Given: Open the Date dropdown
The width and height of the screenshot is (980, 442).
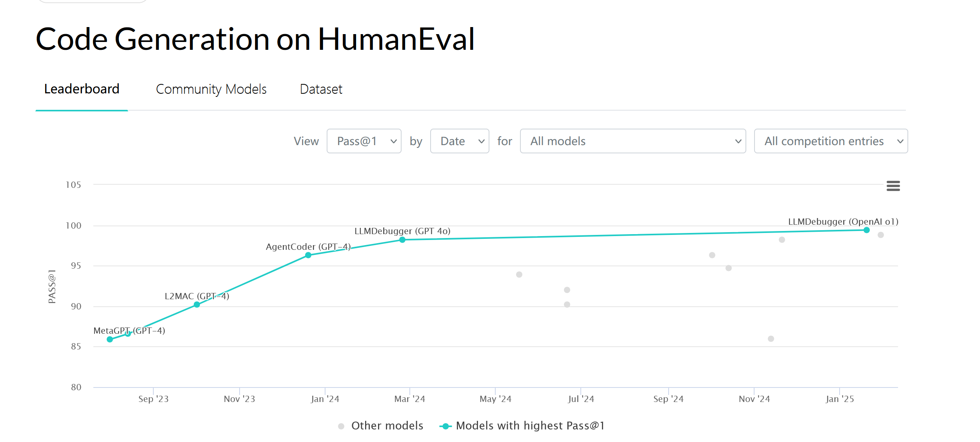Looking at the screenshot, I should (x=459, y=141).
